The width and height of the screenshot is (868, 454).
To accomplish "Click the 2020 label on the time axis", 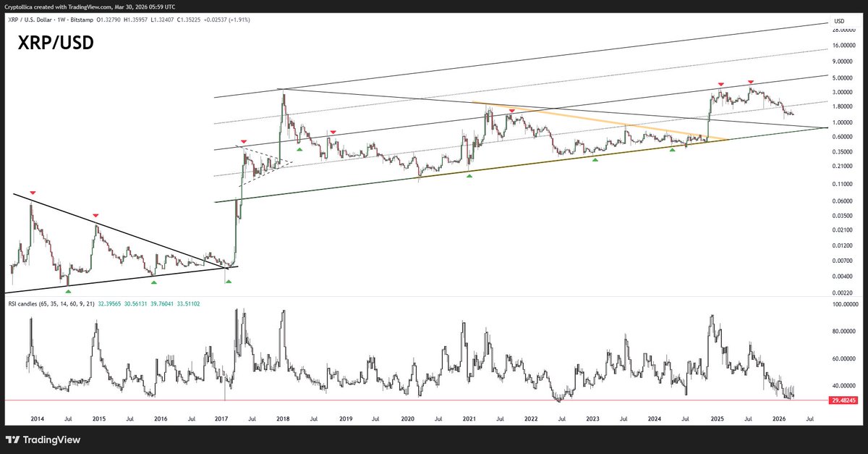I will [409, 419].
